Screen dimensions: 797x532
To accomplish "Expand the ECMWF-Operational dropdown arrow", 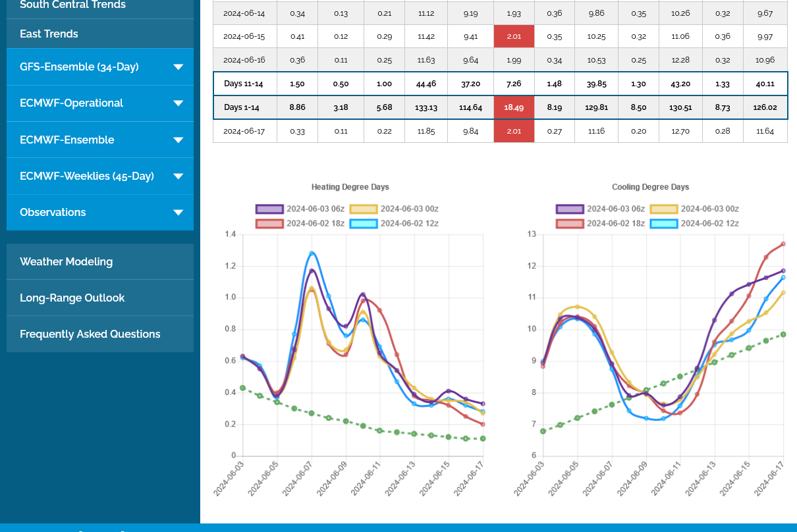I will point(178,103).
